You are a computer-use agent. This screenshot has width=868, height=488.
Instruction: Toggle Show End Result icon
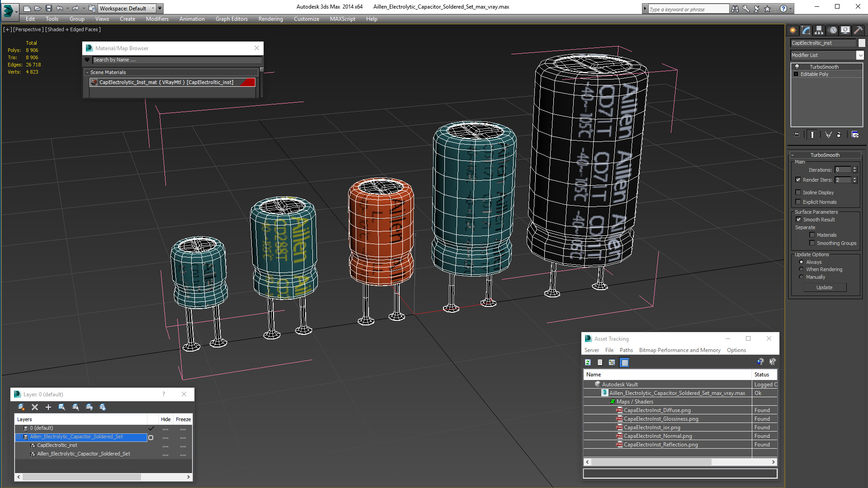[812, 134]
